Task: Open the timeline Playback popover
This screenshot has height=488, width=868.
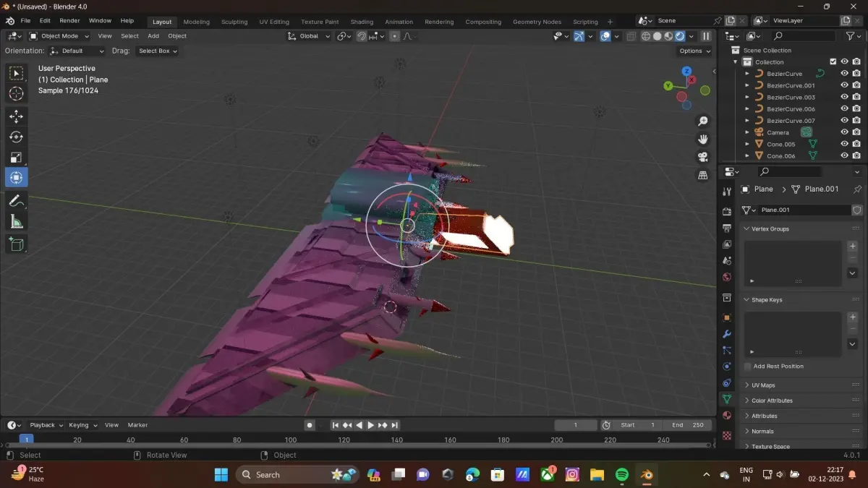Action: 46,425
